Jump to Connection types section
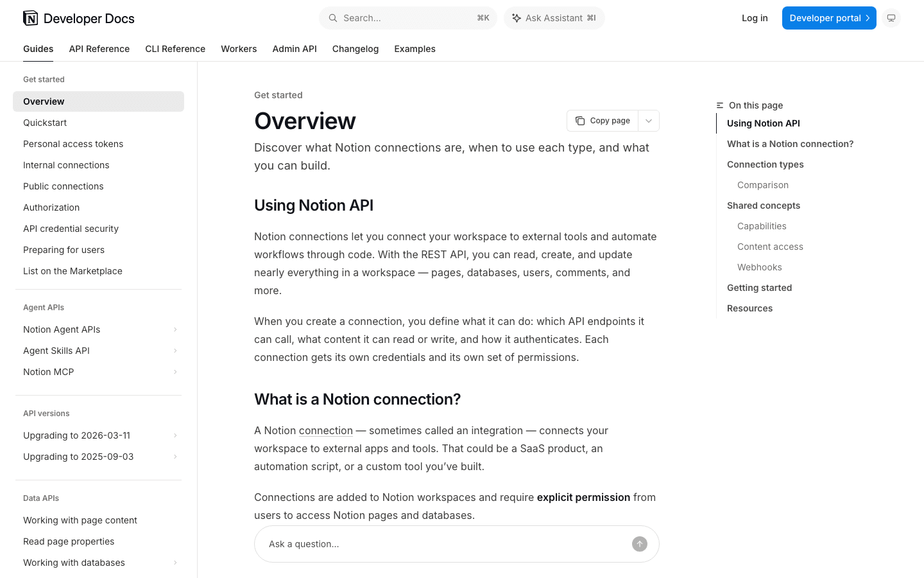Screen dimensions: 924x578 (x=766, y=164)
